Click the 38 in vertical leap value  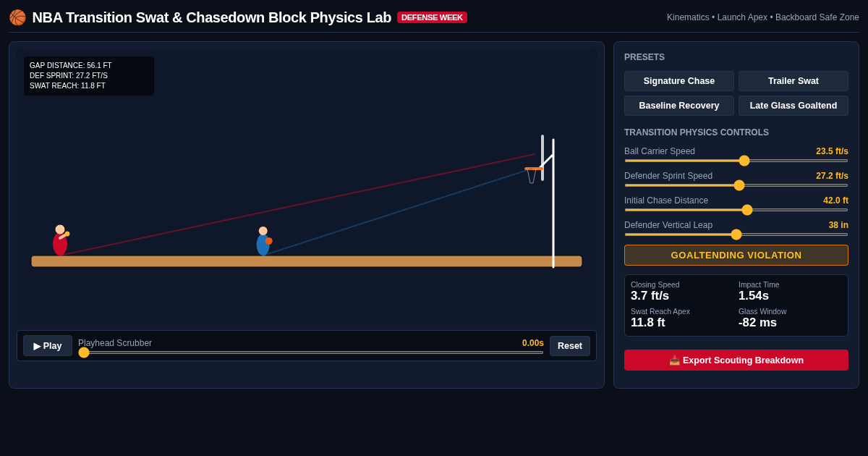(x=838, y=225)
